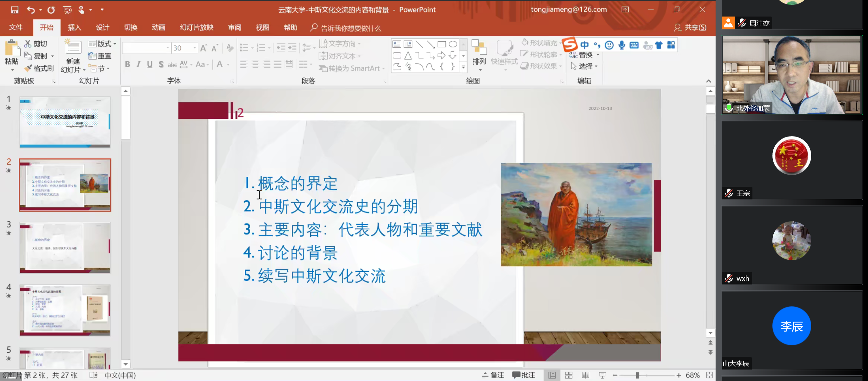Viewport: 868px width, 381px height.
Task: Click the Format Painter (格式刷) tool
Action: point(39,68)
